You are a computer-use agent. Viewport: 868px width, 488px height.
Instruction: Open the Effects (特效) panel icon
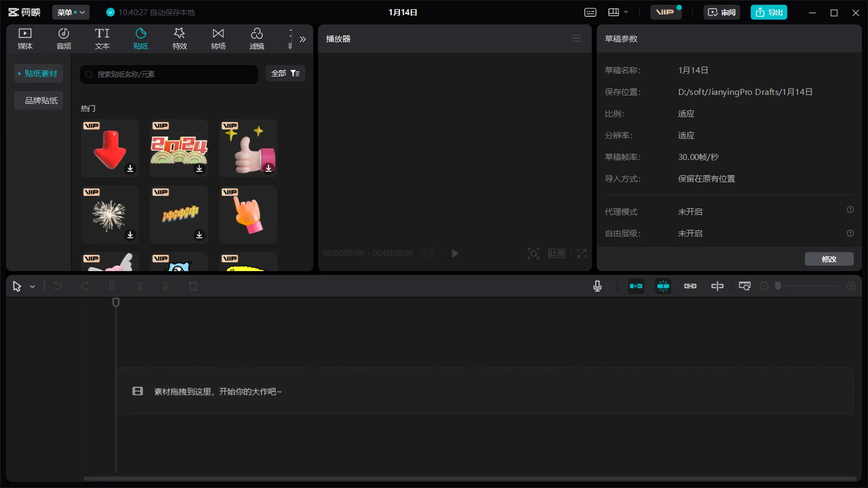coord(180,38)
